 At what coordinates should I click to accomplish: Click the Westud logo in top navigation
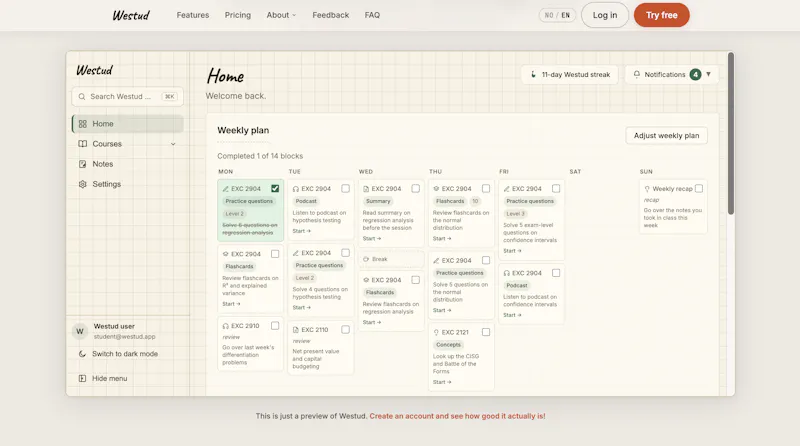point(131,15)
